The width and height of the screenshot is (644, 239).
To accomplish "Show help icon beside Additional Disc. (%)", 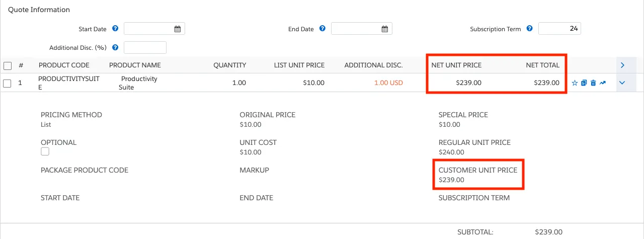I will click(x=115, y=48).
